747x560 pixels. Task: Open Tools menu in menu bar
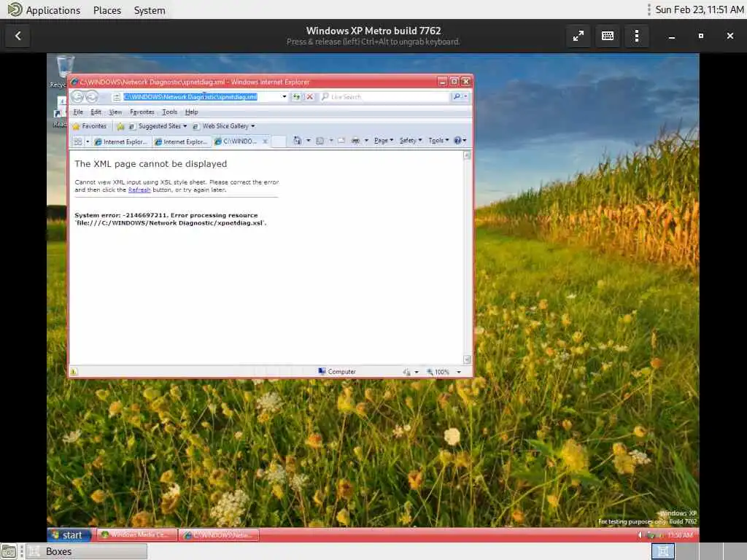169,112
